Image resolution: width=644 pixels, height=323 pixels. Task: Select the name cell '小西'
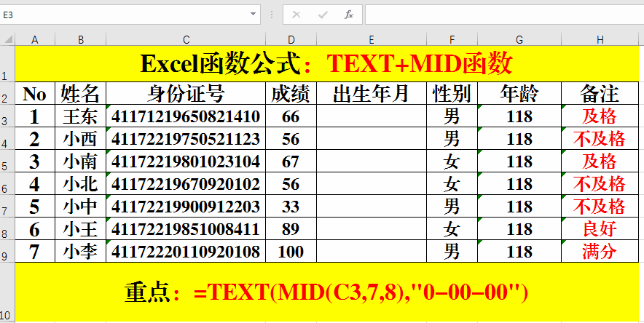click(x=80, y=138)
